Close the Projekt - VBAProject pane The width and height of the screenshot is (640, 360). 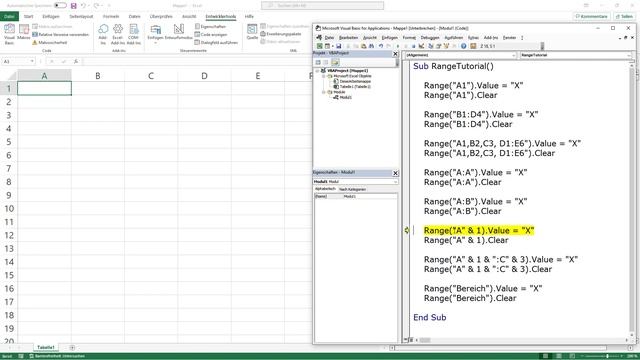pos(395,53)
